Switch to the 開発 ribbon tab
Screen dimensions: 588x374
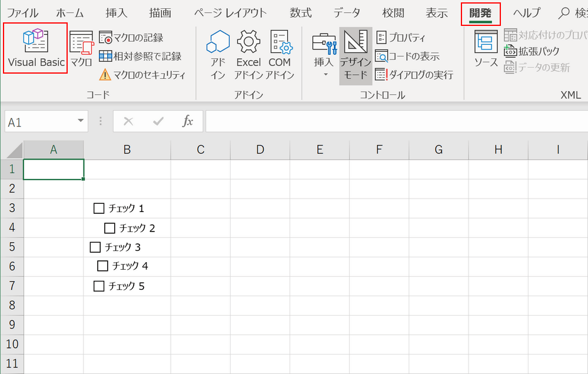click(481, 12)
